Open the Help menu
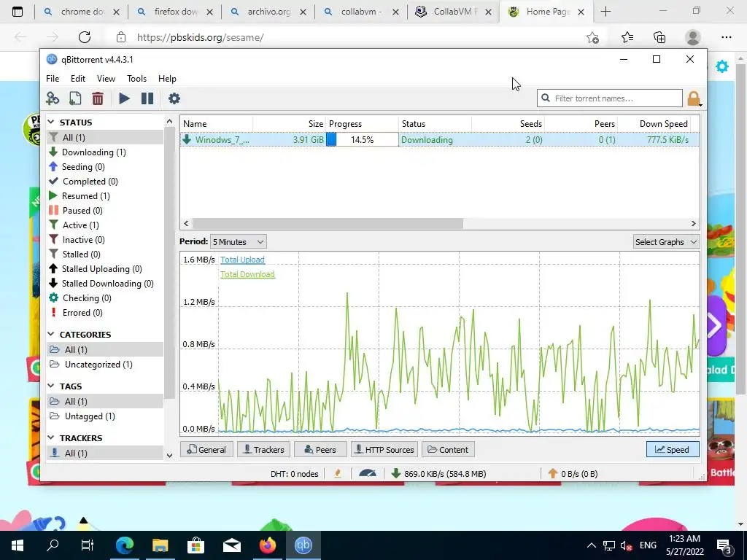747x560 pixels. [x=167, y=79]
